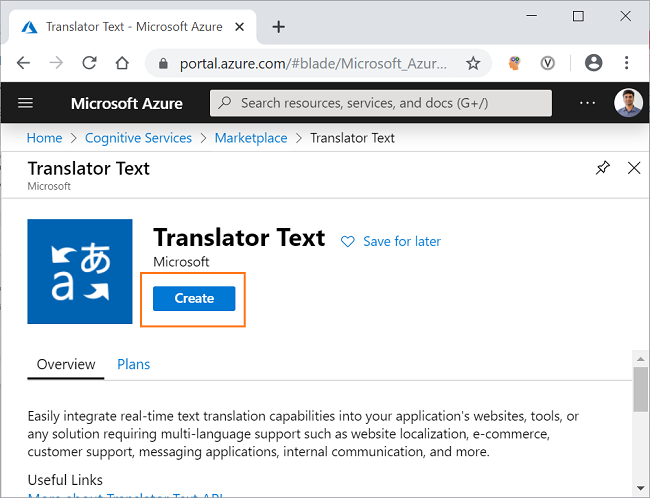Close the Translator Text blade
The width and height of the screenshot is (650, 498).
pyautogui.click(x=634, y=168)
